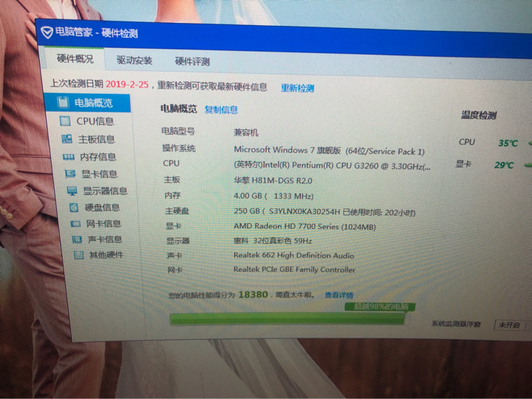532x399 pixels.
Task: Select 电脑概览 in the sidebar
Action: (x=87, y=103)
